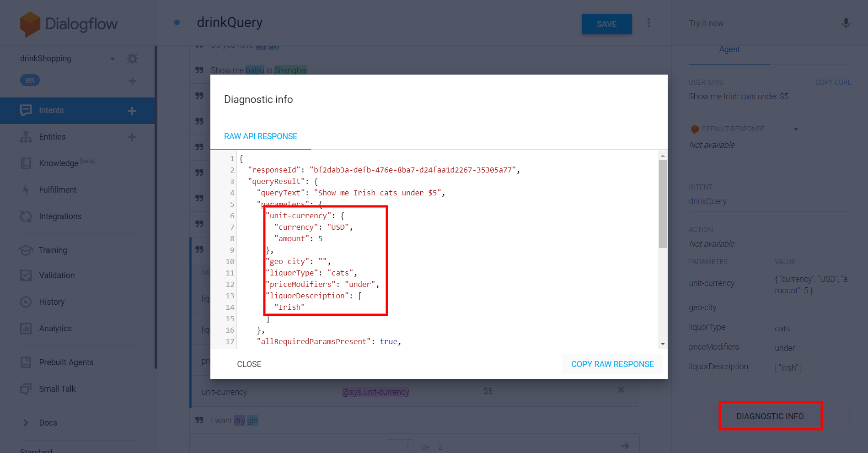This screenshot has height=453, width=868.
Task: Click 'Show me Irish cats under $5' text
Action: click(x=739, y=97)
